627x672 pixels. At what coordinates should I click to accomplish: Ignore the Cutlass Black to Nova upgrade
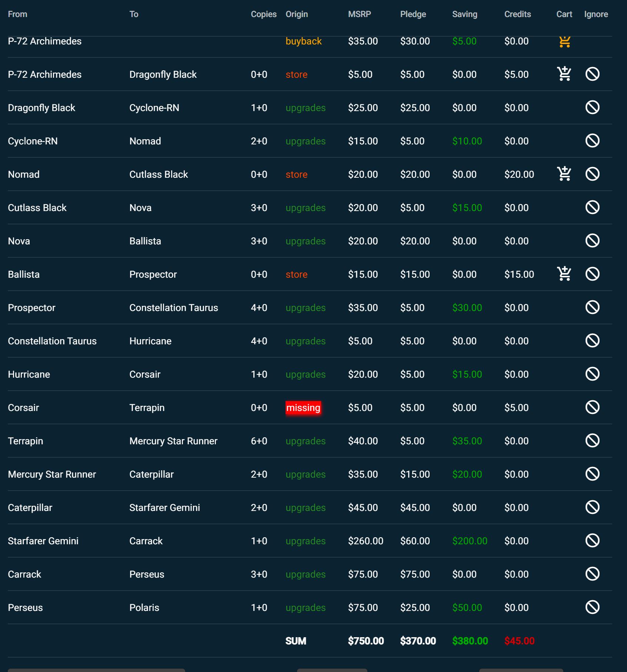[593, 207]
